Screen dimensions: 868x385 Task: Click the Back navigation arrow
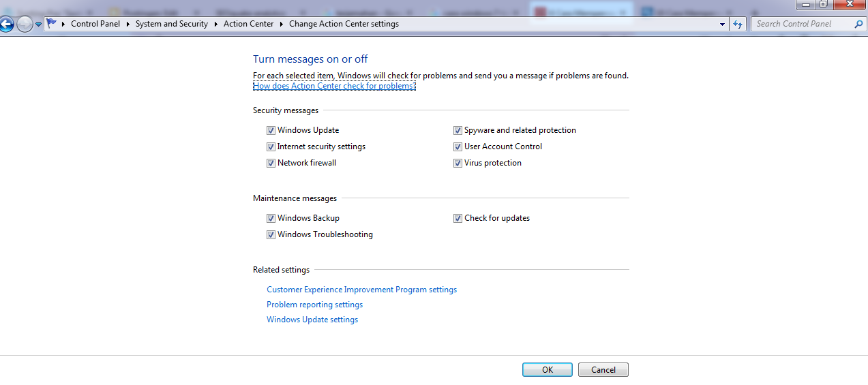[x=6, y=25]
